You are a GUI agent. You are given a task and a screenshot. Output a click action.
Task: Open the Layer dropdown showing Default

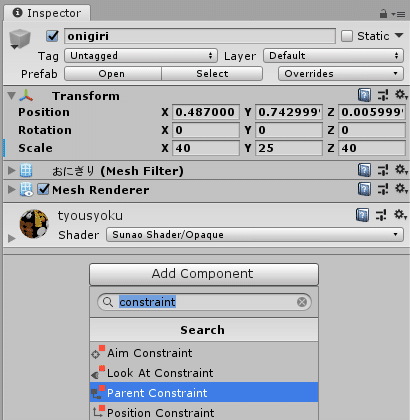pyautogui.click(x=333, y=56)
